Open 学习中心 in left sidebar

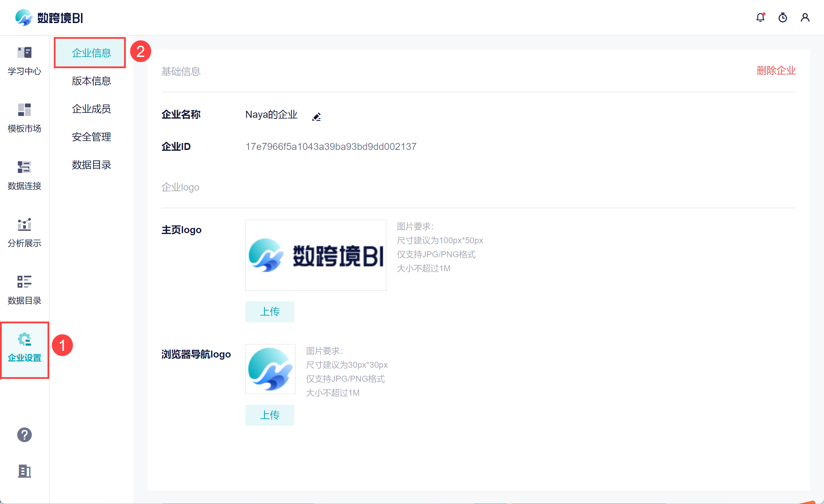point(24,61)
